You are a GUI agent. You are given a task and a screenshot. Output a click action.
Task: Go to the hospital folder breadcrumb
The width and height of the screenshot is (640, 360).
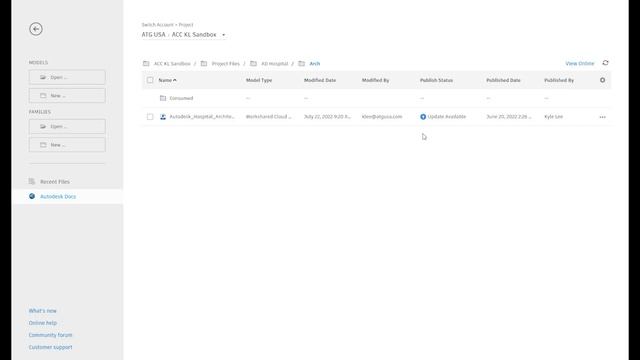click(x=275, y=64)
